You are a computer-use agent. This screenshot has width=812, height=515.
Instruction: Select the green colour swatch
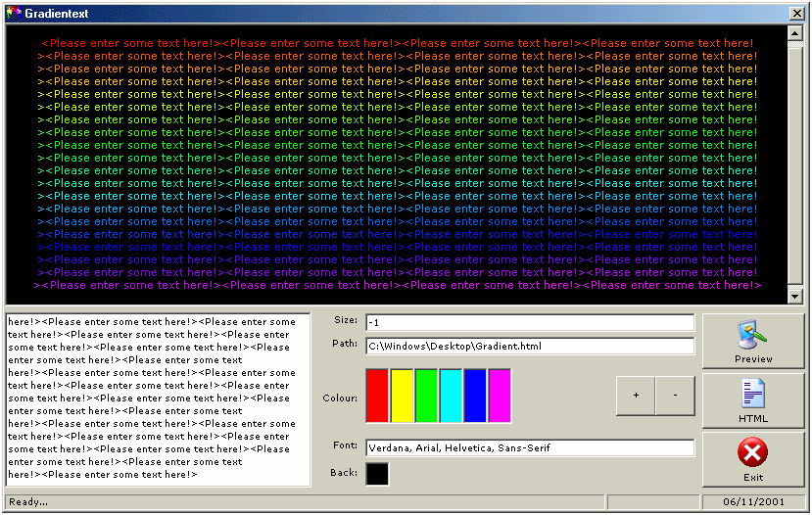[426, 396]
